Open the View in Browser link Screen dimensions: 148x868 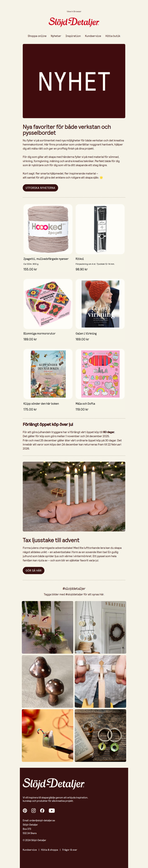coord(74,11)
